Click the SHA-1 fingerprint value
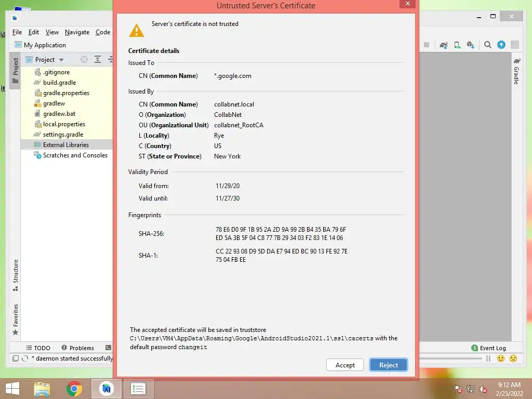 point(281,256)
